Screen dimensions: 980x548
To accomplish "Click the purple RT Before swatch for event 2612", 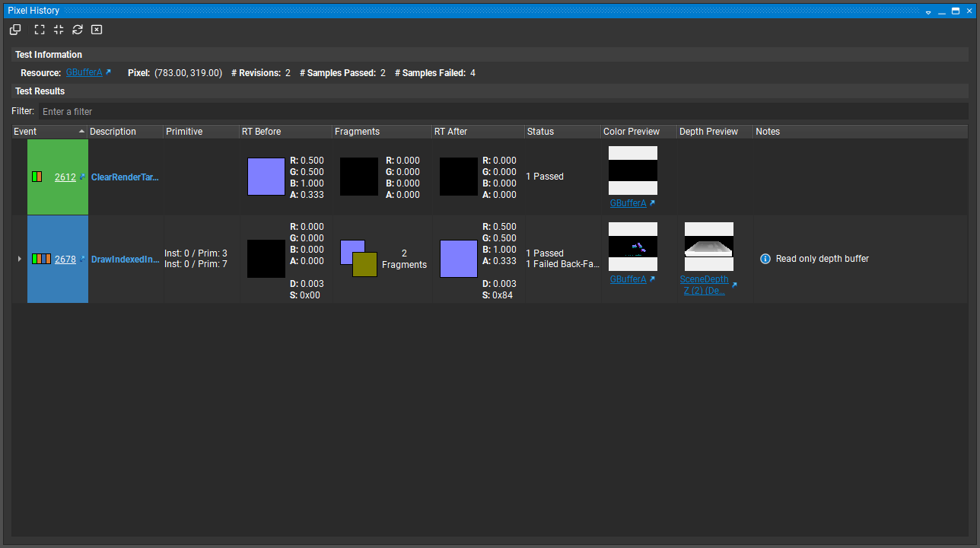I will [x=266, y=177].
